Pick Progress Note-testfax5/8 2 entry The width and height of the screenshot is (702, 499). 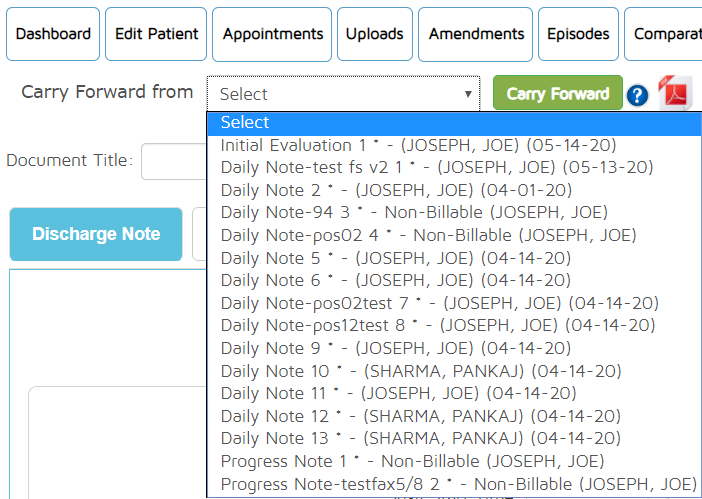[458, 484]
